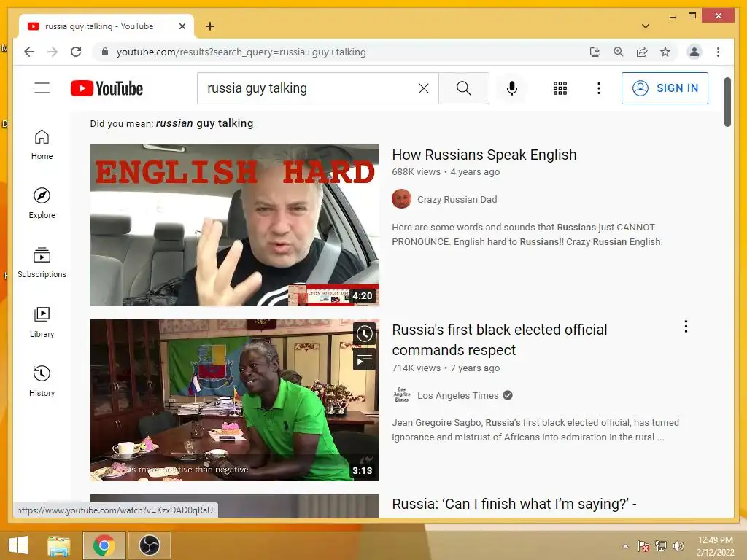Viewport: 747px width, 560px height.
Task: Open 'How Russians Speak English' title
Action: [x=484, y=155]
